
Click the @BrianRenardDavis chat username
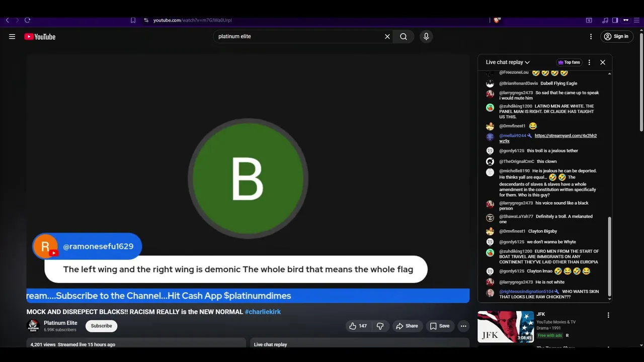[518, 83]
